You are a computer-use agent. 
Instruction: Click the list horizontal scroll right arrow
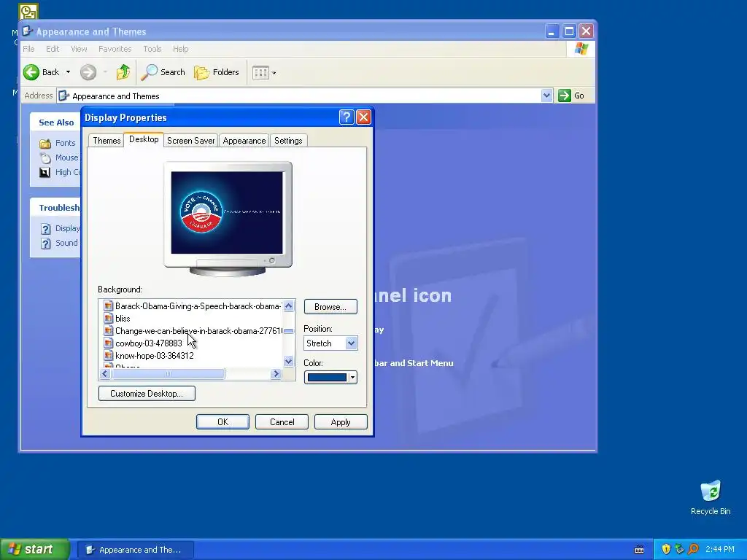pyautogui.click(x=276, y=374)
